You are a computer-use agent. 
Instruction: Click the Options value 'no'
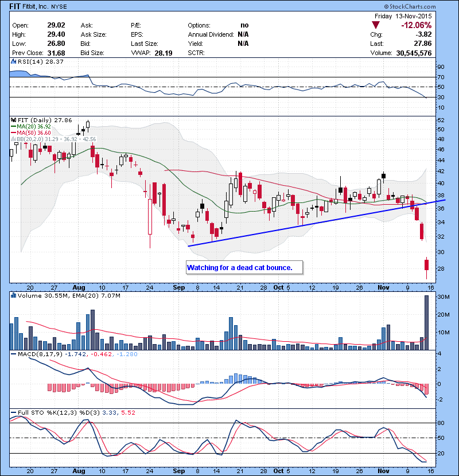[244, 25]
